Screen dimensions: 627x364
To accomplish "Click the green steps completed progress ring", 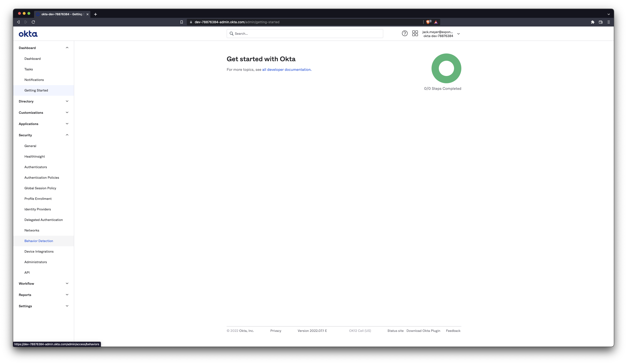I will point(446,68).
